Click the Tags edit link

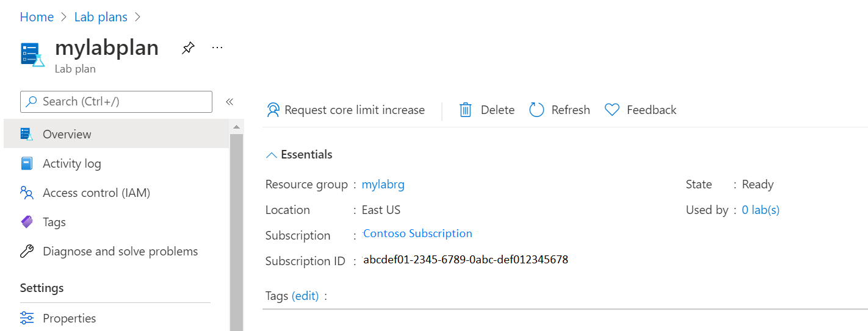pyautogui.click(x=305, y=296)
